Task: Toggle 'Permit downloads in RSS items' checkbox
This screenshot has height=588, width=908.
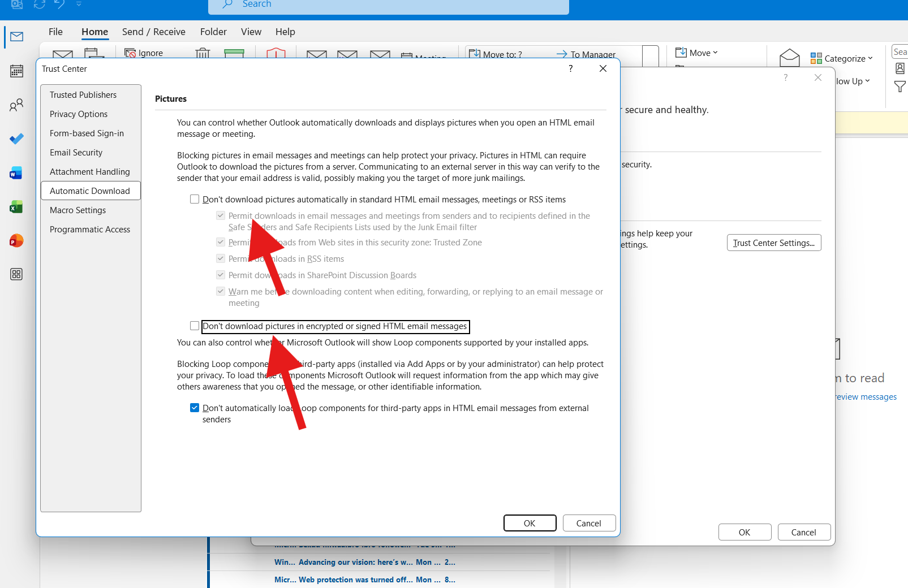Action: 221,258
